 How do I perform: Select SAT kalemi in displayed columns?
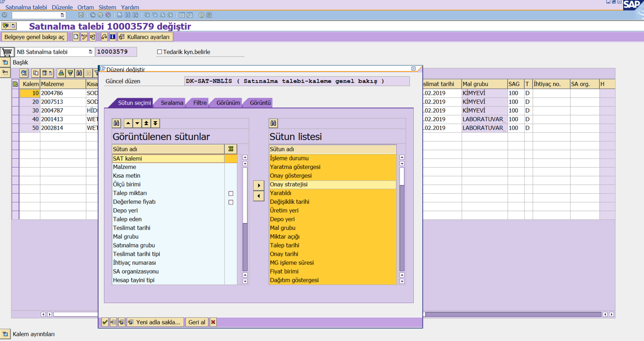click(168, 158)
